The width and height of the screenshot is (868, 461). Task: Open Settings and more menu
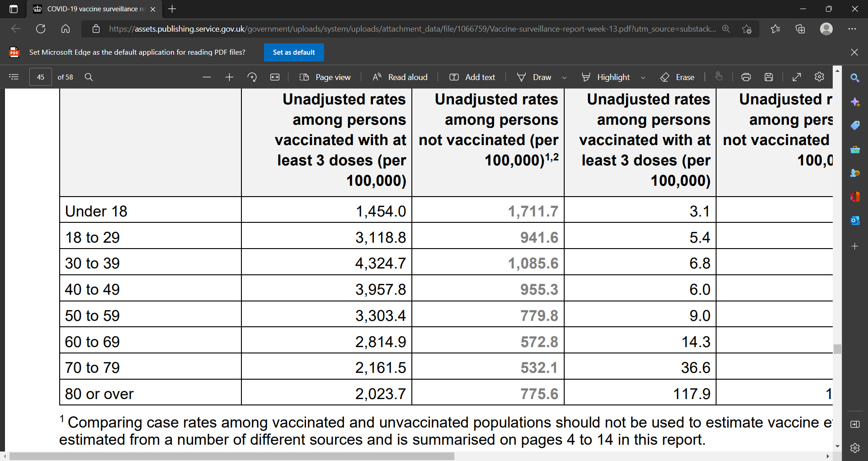(x=852, y=29)
